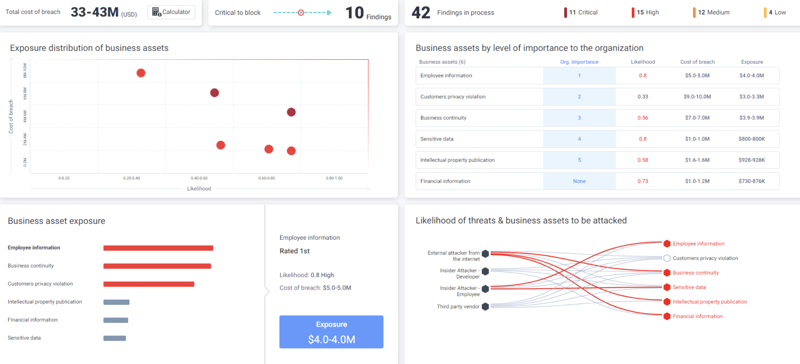This screenshot has height=364, width=800.
Task: Sort table by Likelihood column header
Action: coord(643,62)
